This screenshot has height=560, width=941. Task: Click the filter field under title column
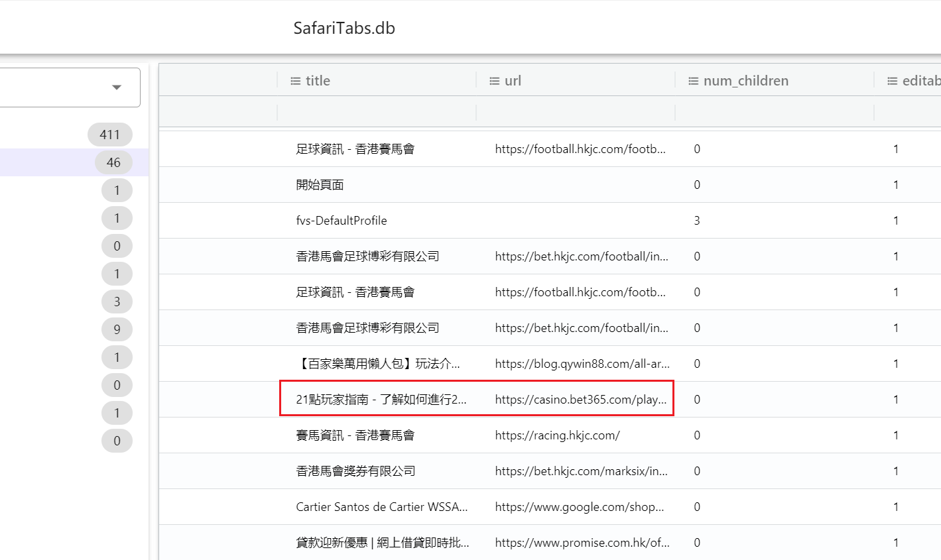pyautogui.click(x=376, y=111)
